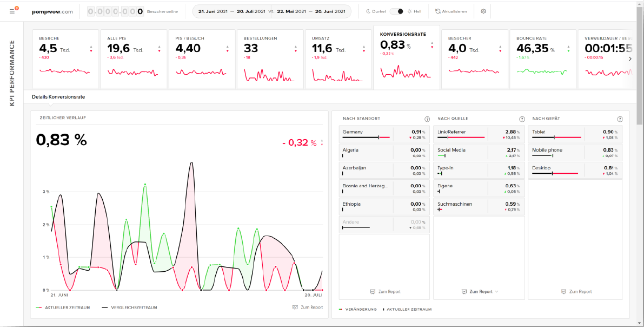Image resolution: width=644 pixels, height=327 pixels.
Task: Open the hamburger menu with notification badge
Action: tap(12, 11)
